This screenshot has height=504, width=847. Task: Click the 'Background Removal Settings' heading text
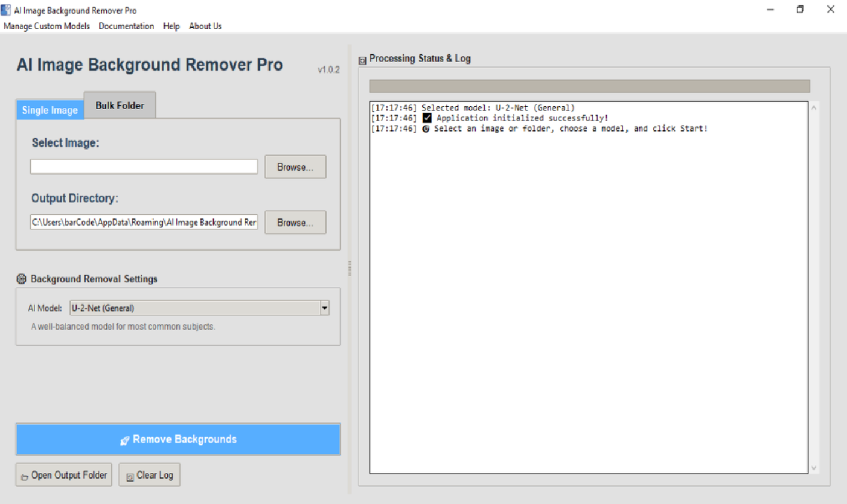pyautogui.click(x=94, y=279)
